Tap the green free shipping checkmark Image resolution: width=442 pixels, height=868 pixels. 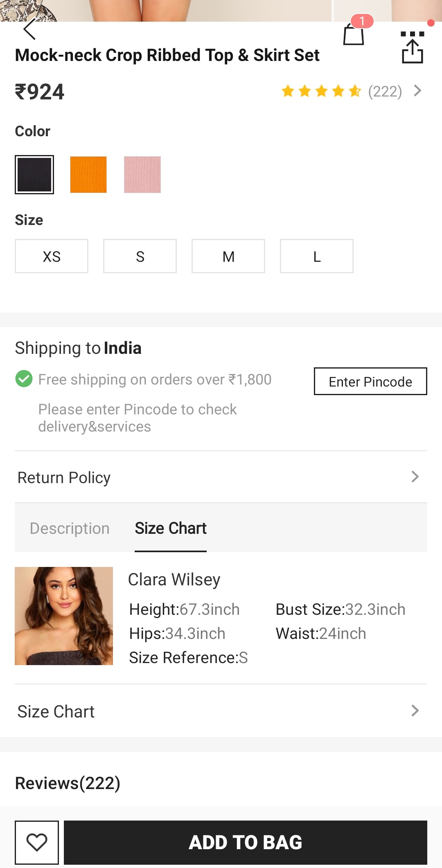click(24, 379)
